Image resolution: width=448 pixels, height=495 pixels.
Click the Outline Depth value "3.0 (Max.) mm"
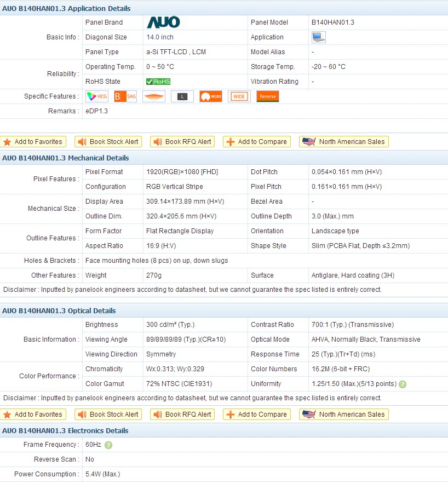click(x=332, y=217)
